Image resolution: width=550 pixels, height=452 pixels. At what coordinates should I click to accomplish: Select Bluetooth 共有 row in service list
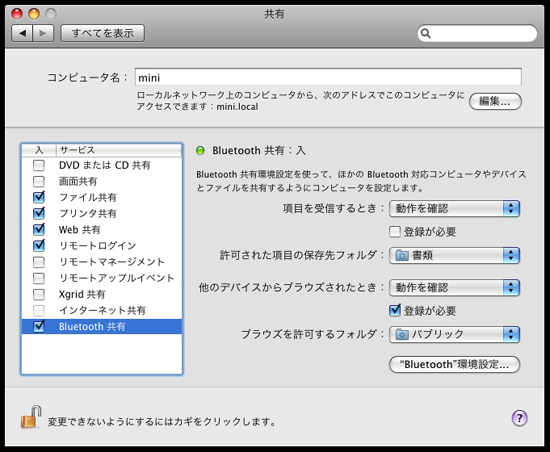coord(102,326)
